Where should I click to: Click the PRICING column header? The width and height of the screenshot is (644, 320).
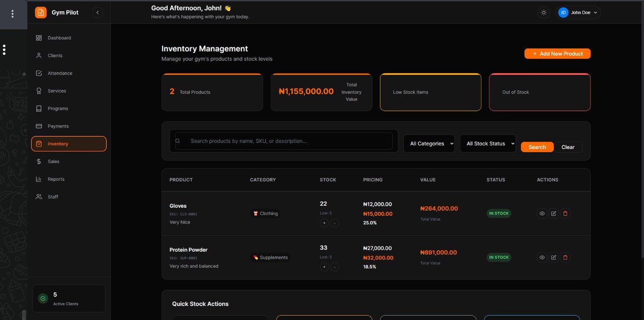373,180
